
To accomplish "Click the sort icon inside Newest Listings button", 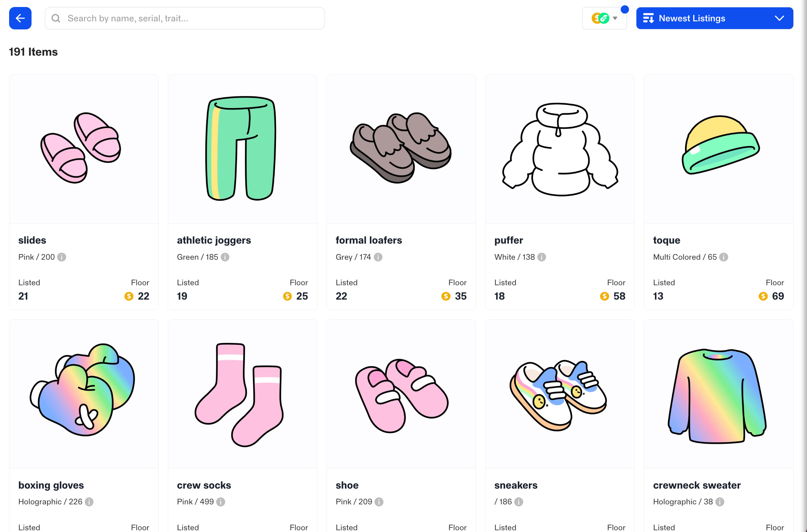I will (x=649, y=18).
